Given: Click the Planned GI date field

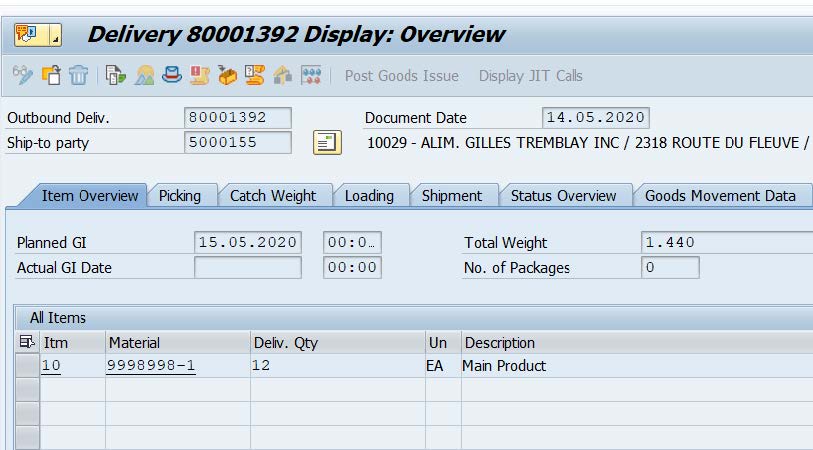Looking at the screenshot, I should pyautogui.click(x=247, y=242).
